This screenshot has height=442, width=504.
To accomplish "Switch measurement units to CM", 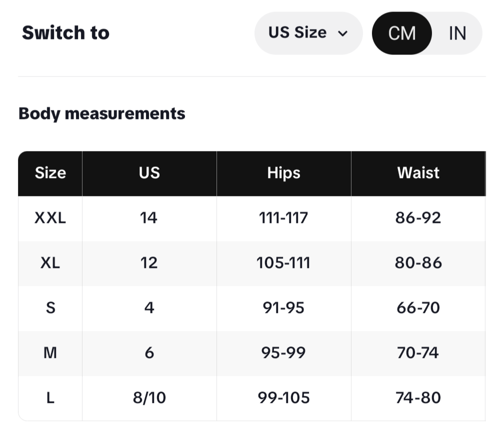I will (x=402, y=33).
